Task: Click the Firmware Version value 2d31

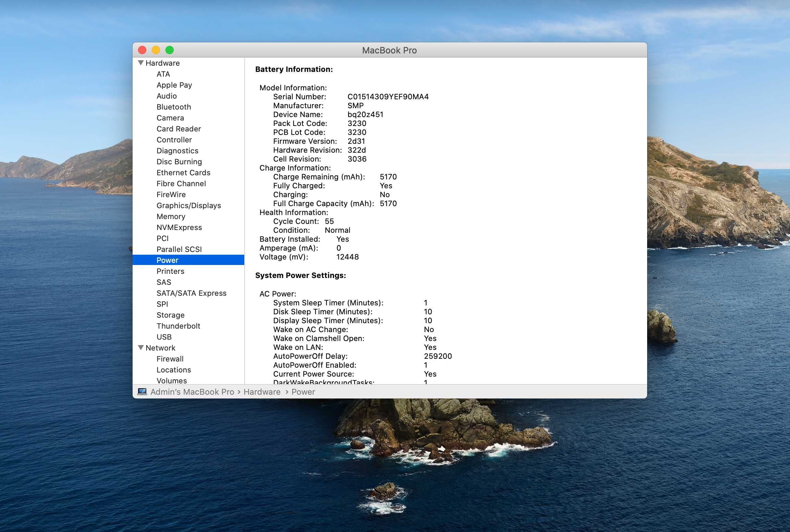Action: coord(356,141)
